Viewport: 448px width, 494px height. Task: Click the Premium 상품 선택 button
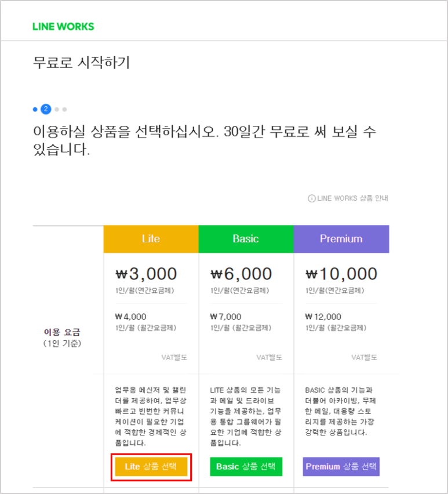pos(341,467)
